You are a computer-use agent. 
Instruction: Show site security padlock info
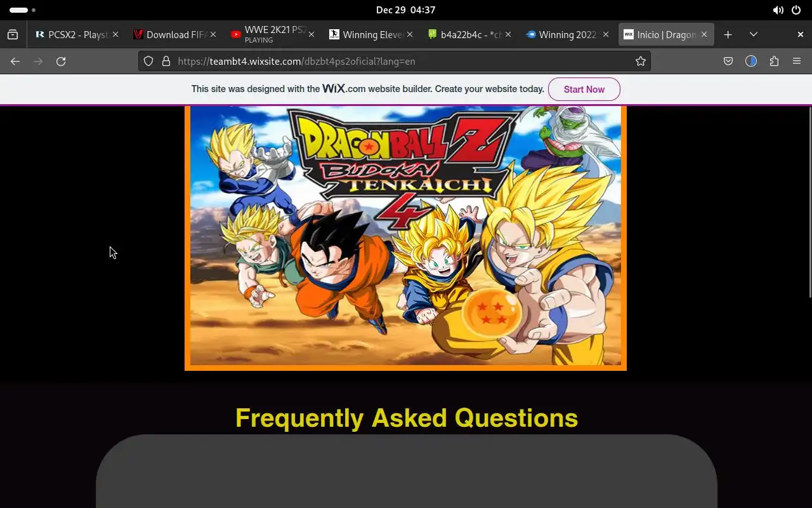click(x=166, y=62)
